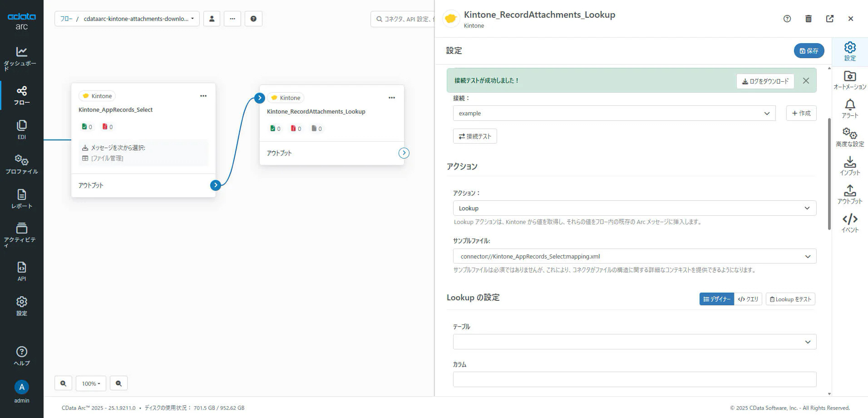
Task: Switch Lookup settings to Designer view
Action: 716,299
